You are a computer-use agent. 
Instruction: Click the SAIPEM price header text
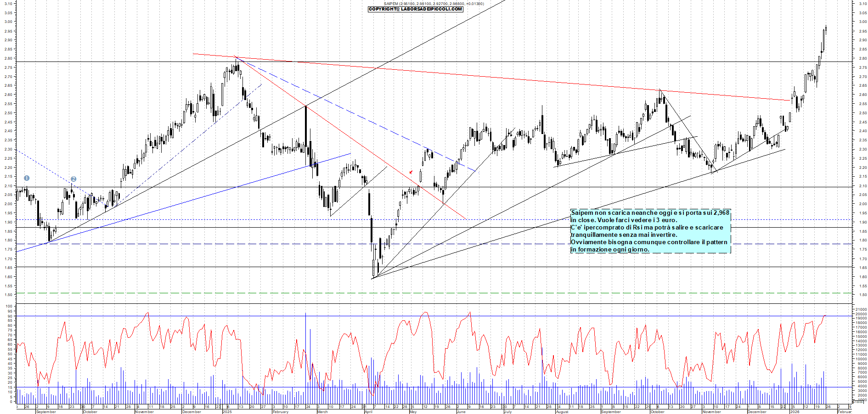pyautogui.click(x=434, y=4)
